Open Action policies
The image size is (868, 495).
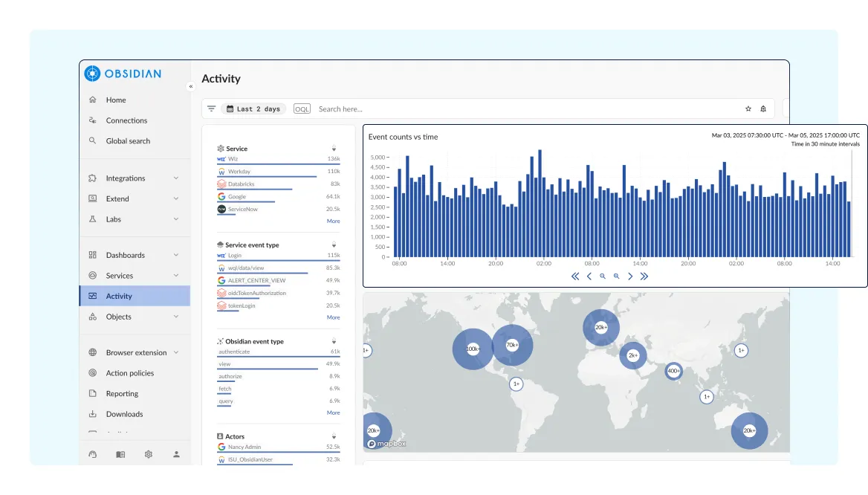(x=129, y=373)
